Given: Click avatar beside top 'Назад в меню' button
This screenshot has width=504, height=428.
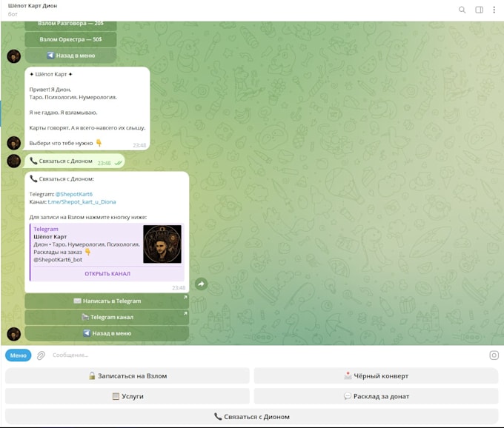Looking at the screenshot, I should tap(14, 56).
